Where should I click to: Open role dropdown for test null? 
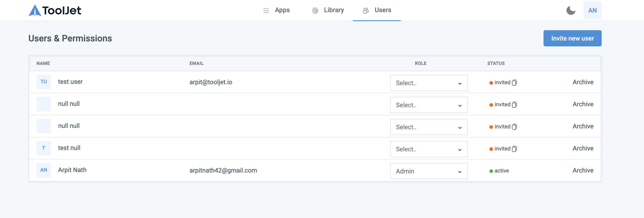429,149
